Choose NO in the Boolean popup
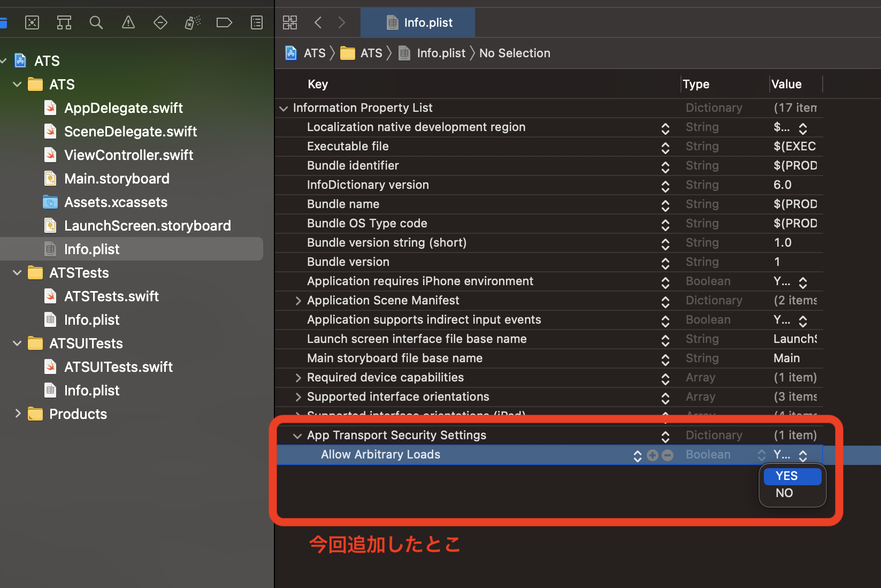This screenshot has width=881, height=588. coord(792,493)
